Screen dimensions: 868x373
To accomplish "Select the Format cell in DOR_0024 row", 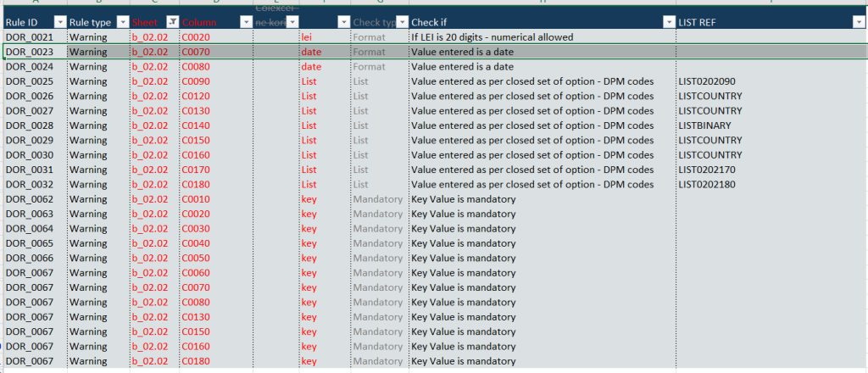I will click(x=369, y=67).
